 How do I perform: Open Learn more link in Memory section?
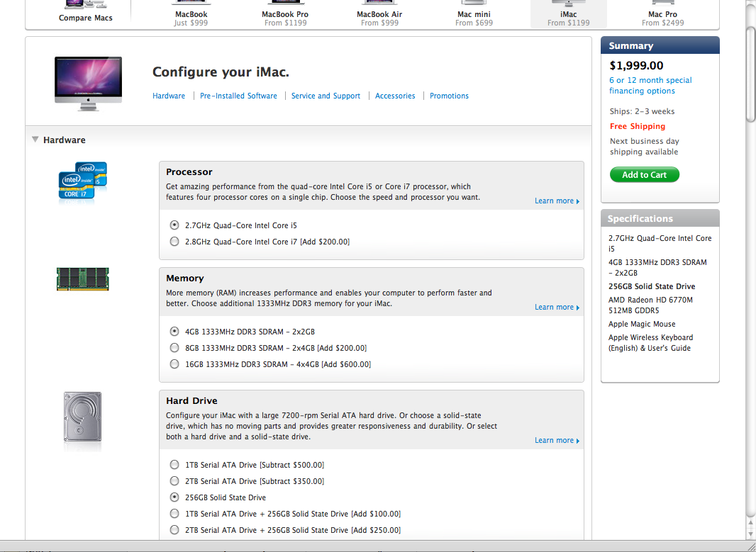coord(557,308)
